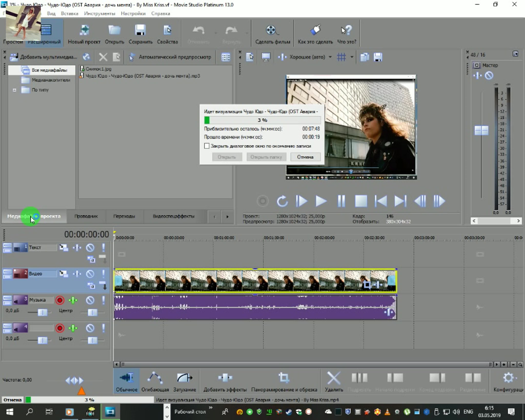Arm track 4 for recording
The width and height of the screenshot is (525, 420).
[60, 328]
